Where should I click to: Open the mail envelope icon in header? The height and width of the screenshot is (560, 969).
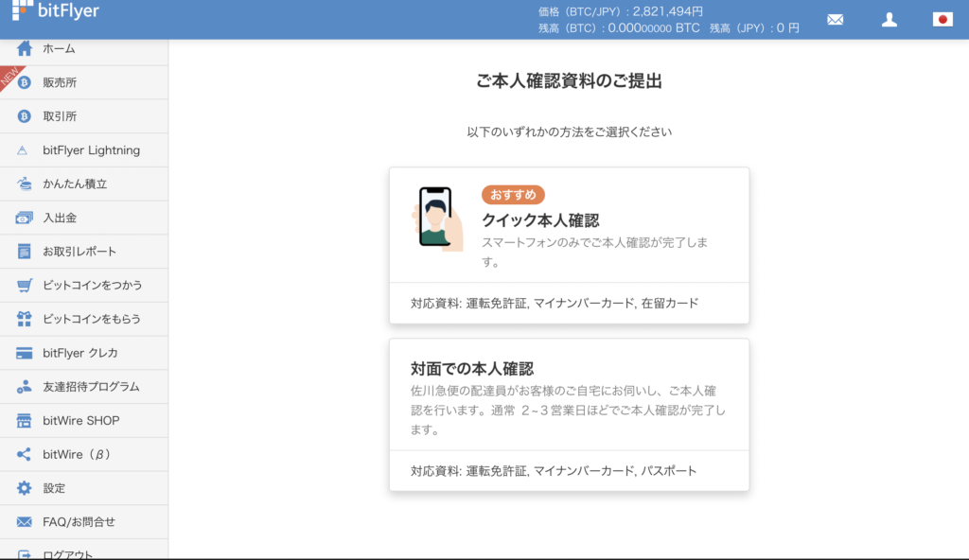pos(835,18)
